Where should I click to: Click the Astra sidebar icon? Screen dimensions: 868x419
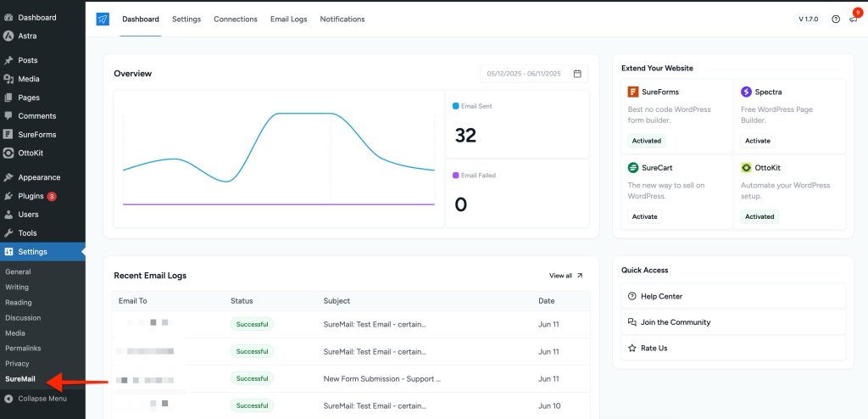click(x=8, y=36)
